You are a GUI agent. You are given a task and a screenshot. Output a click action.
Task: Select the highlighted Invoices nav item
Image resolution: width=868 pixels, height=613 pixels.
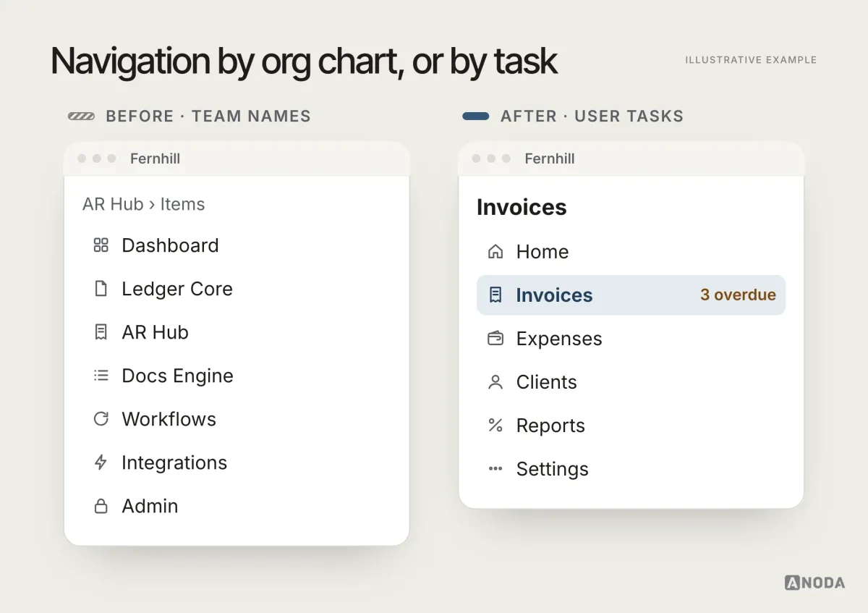(x=631, y=295)
